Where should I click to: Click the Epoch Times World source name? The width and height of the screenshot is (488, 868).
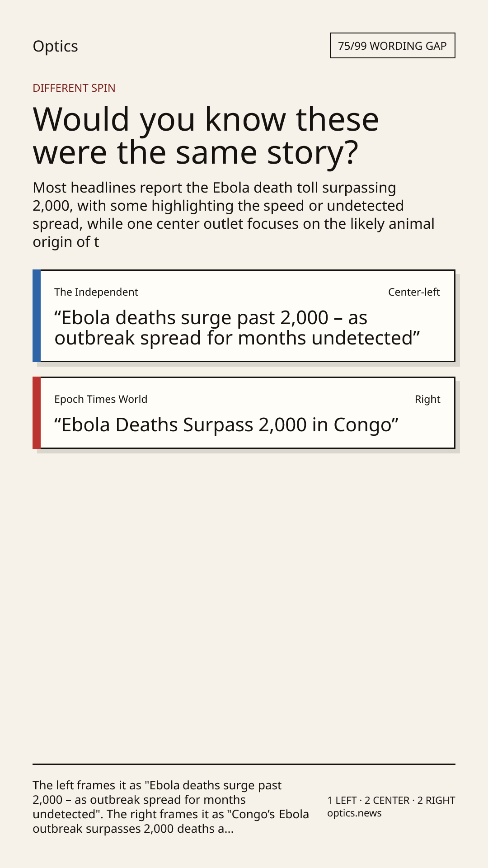tap(101, 399)
